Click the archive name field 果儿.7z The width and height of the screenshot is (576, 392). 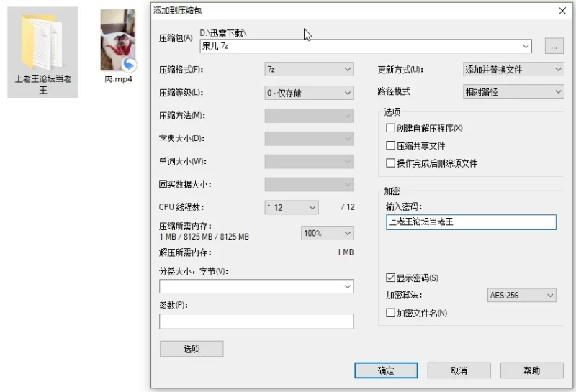pos(366,46)
